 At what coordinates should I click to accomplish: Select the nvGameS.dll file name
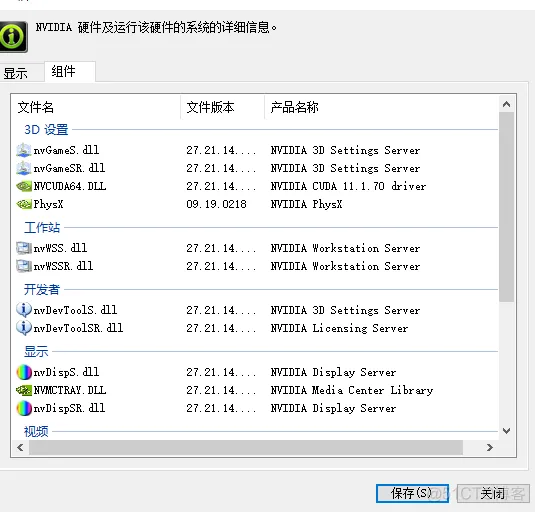point(66,150)
